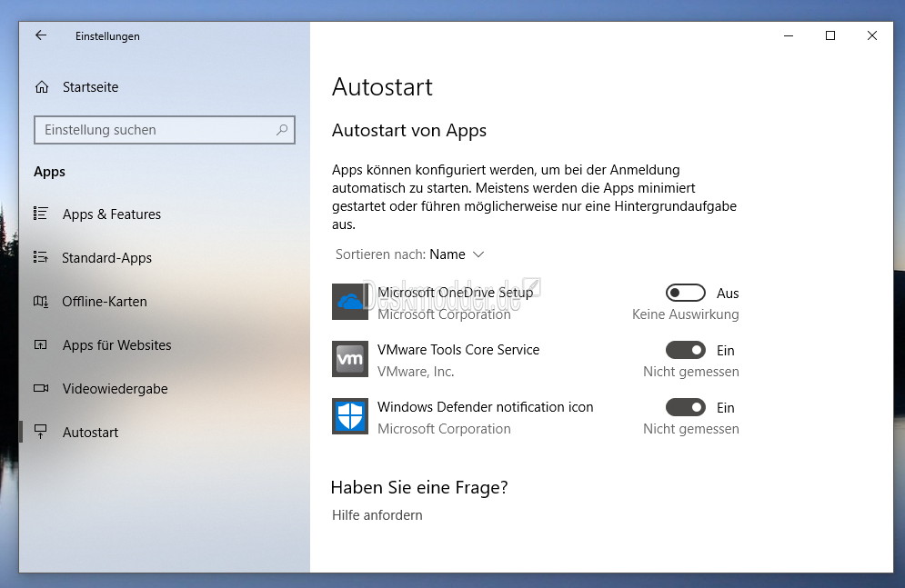This screenshot has width=905, height=588.
Task: Select Videowiedergabe in sidebar
Action: tap(115, 389)
